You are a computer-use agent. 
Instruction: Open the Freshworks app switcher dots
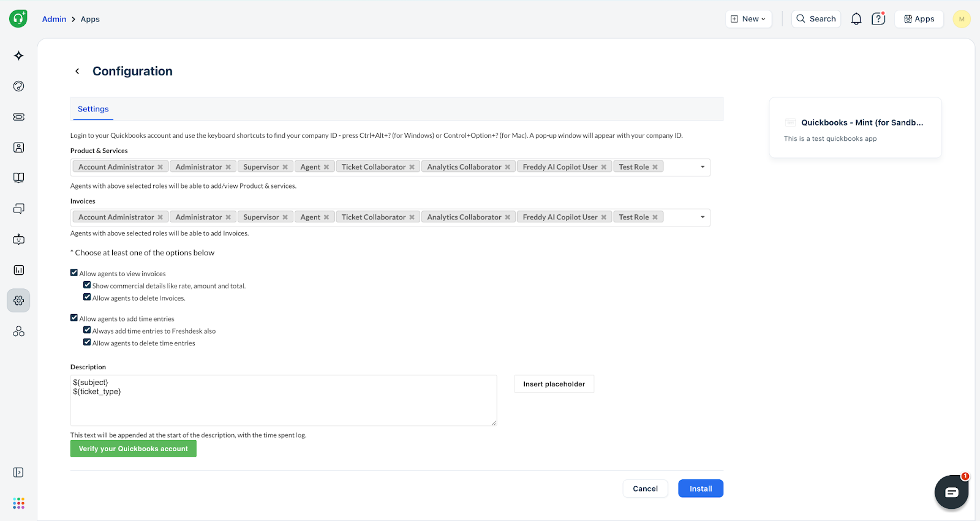click(x=19, y=503)
